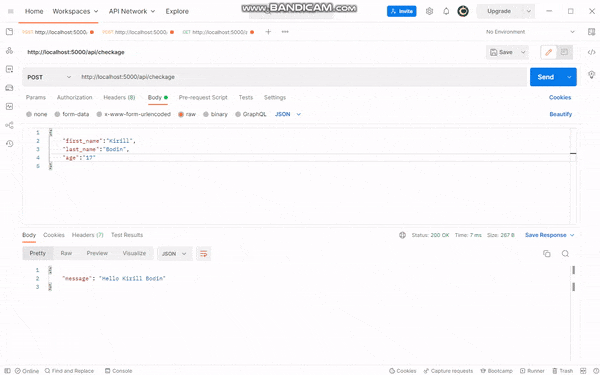Click the pencil edit icon
This screenshot has width=600, height=375.
point(549,52)
